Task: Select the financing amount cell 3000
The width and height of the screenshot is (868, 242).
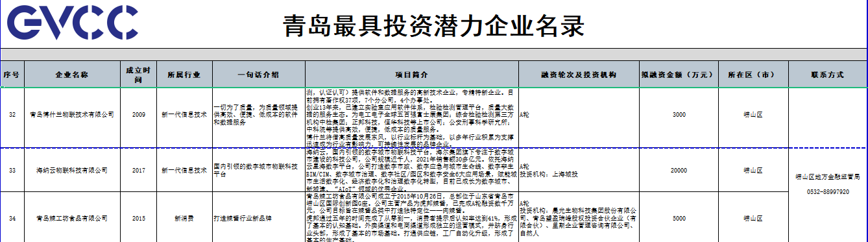Action: click(x=679, y=114)
